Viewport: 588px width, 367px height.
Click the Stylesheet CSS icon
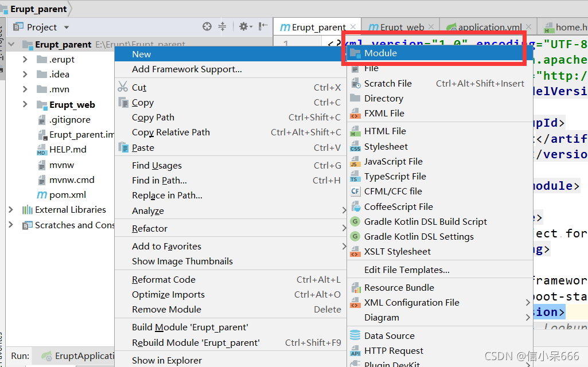[355, 147]
